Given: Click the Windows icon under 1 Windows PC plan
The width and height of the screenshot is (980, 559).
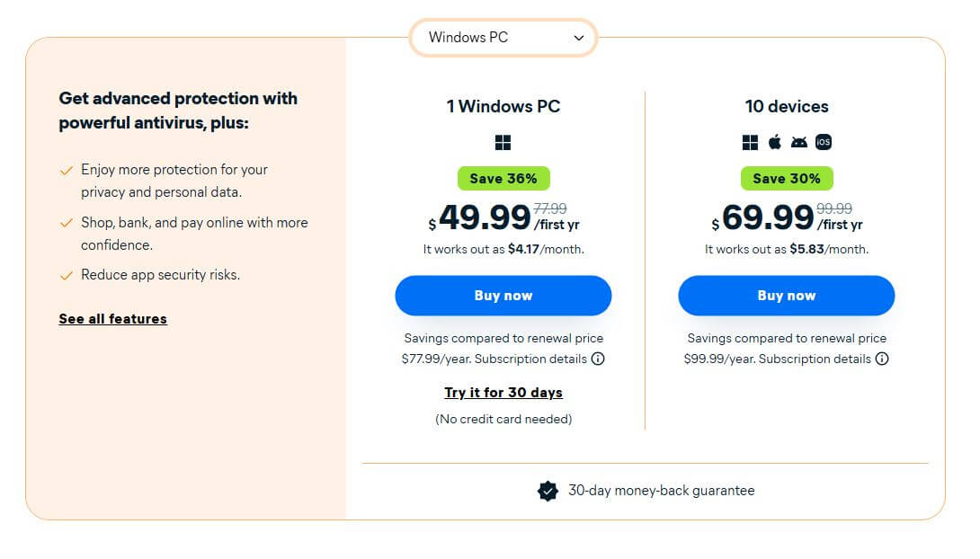Looking at the screenshot, I should point(503,141).
